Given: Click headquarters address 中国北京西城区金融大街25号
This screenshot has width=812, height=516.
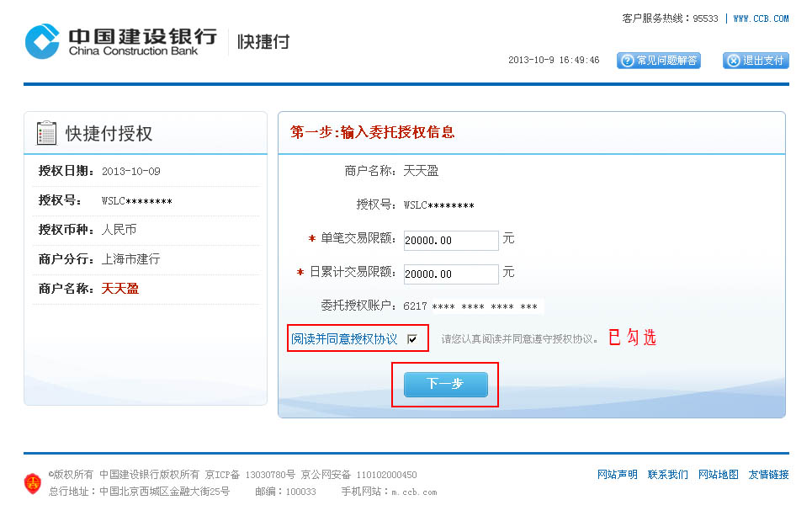Looking at the screenshot, I should [164, 492].
